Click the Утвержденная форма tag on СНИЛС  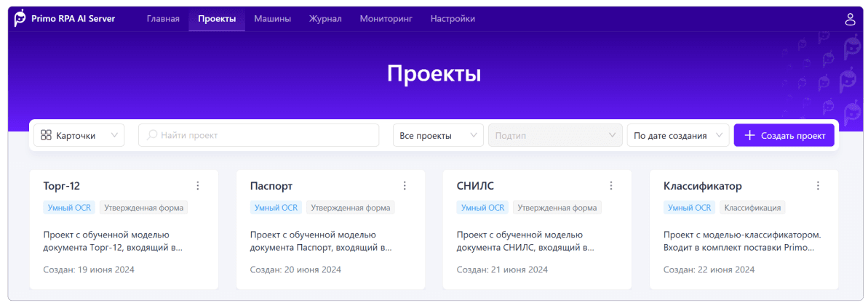pyautogui.click(x=557, y=208)
